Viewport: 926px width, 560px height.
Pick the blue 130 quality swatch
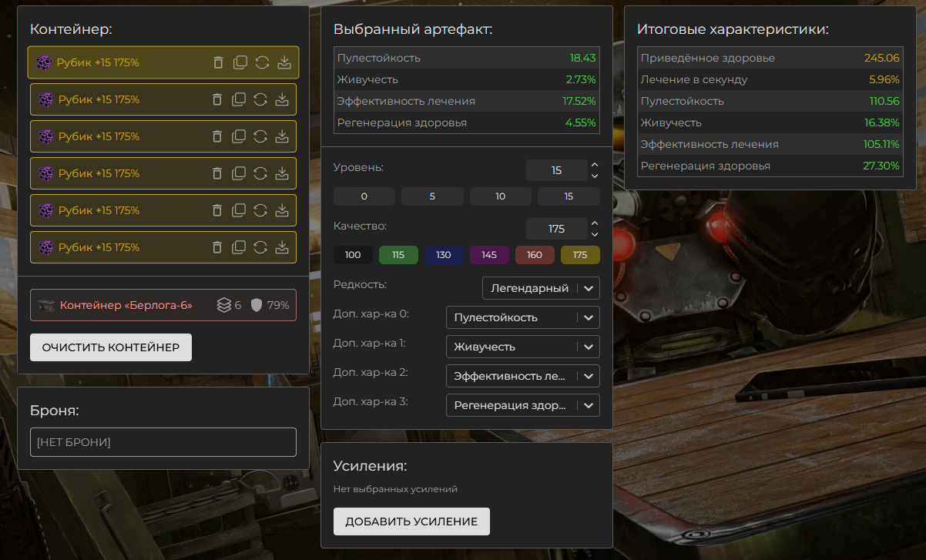pyautogui.click(x=444, y=255)
